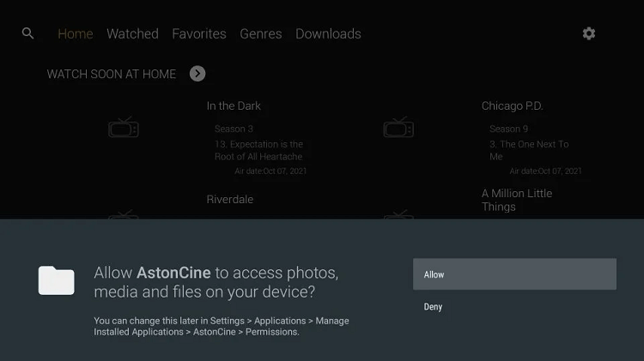
Task: Allow AstonCine file access
Action: [x=514, y=274]
